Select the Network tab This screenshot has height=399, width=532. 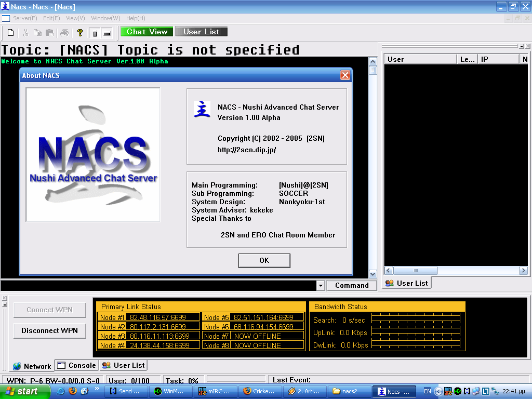(32, 366)
